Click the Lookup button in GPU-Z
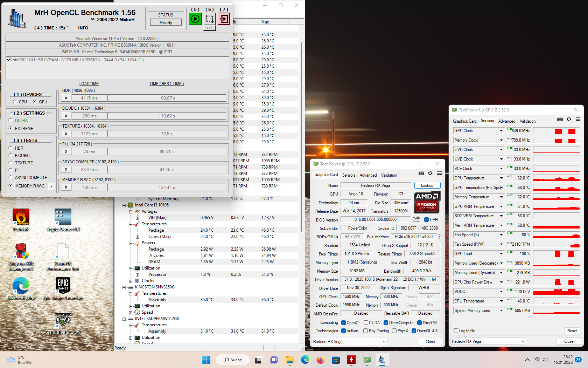Image resolution: width=588 pixels, height=368 pixels. coord(427,185)
